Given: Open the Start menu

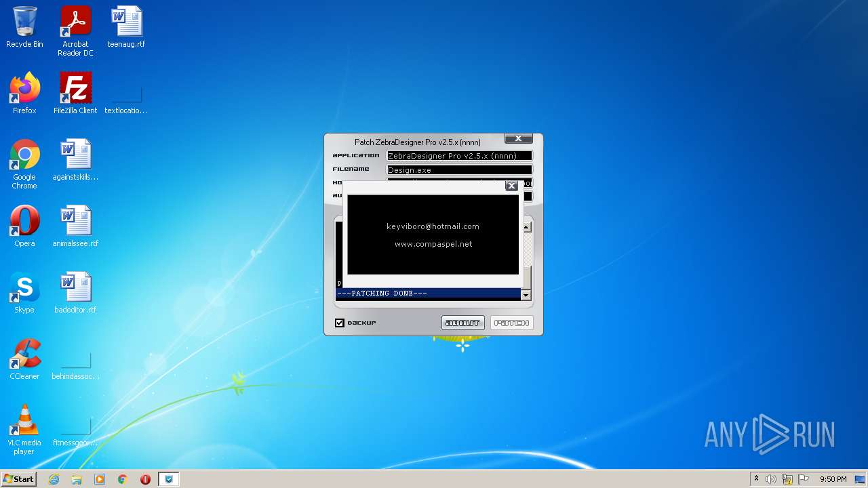Looking at the screenshot, I should (x=18, y=479).
